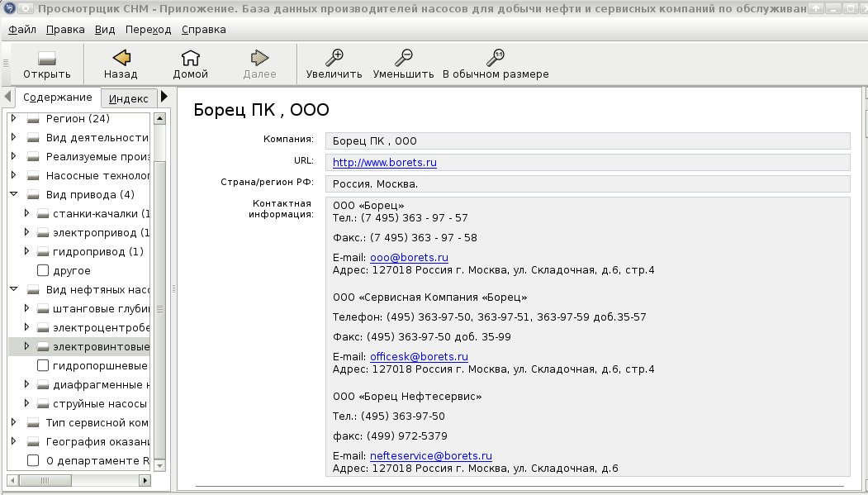Click the officesk@borets.ru email link

419,357
